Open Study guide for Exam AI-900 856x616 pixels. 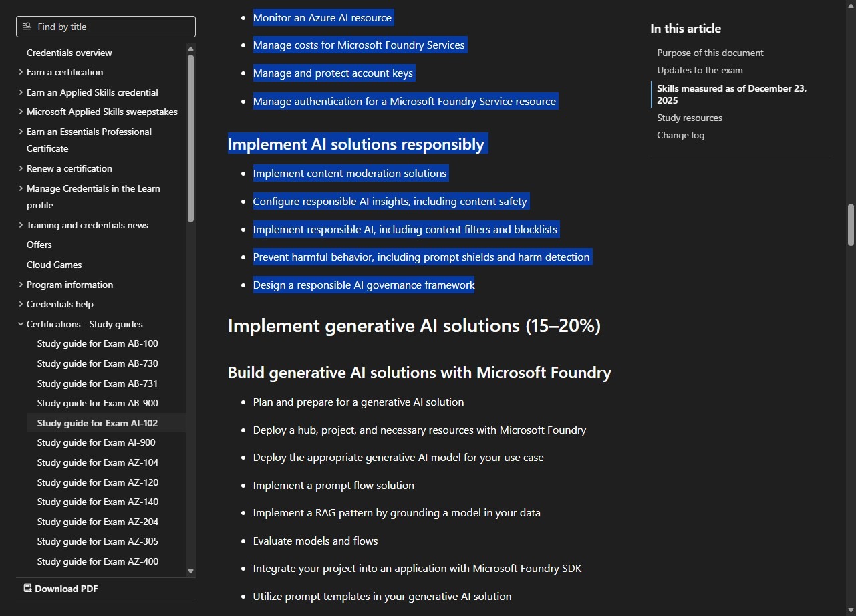tap(96, 442)
